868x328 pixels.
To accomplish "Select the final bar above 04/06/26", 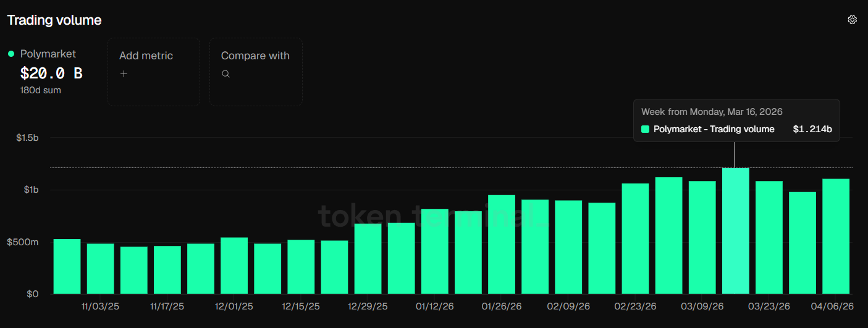I will [836, 236].
